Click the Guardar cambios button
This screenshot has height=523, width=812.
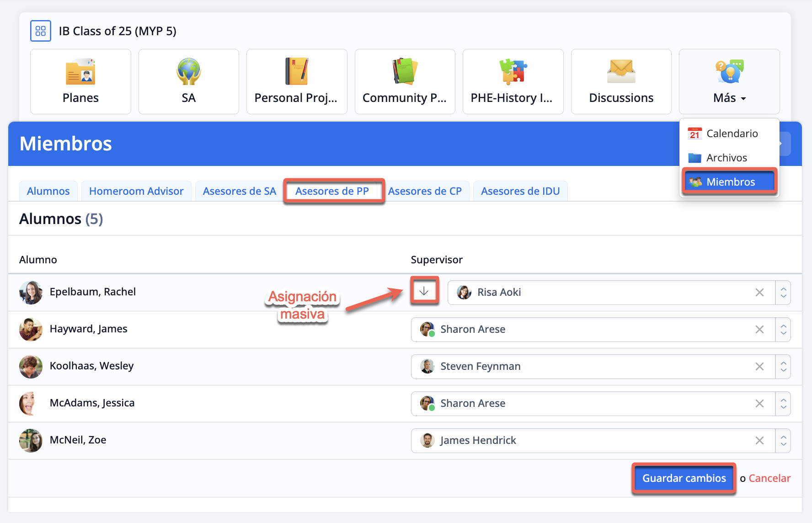(684, 478)
